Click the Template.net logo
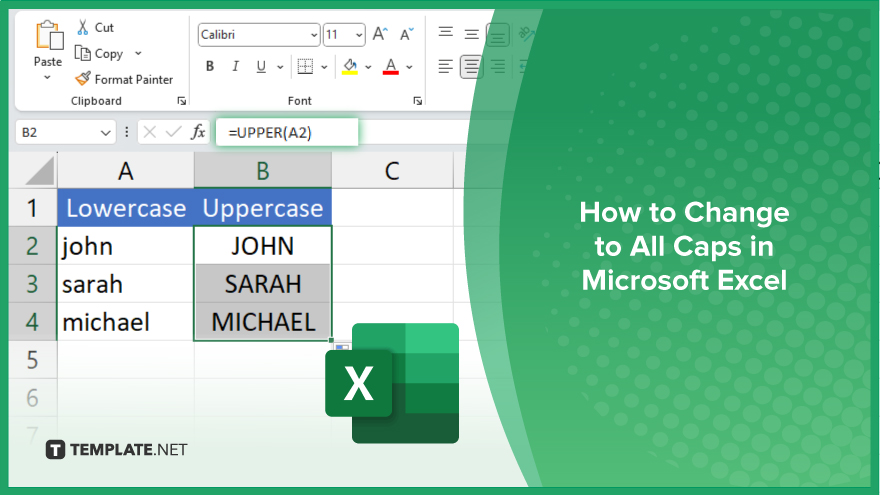This screenshot has height=495, width=880. click(116, 450)
